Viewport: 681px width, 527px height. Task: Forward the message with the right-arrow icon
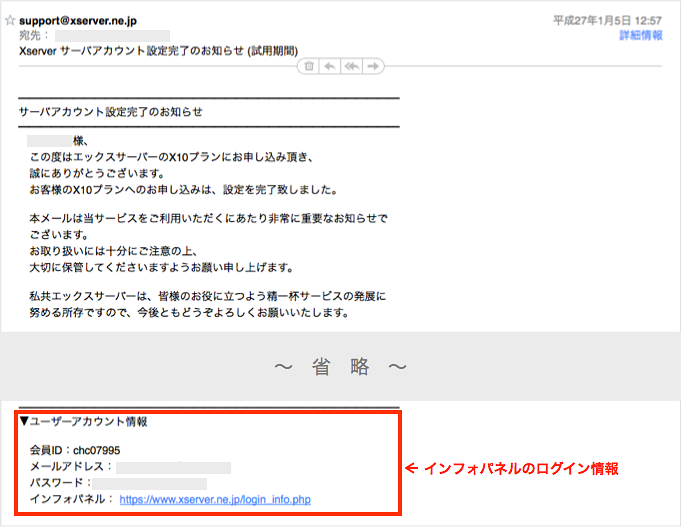click(x=373, y=66)
